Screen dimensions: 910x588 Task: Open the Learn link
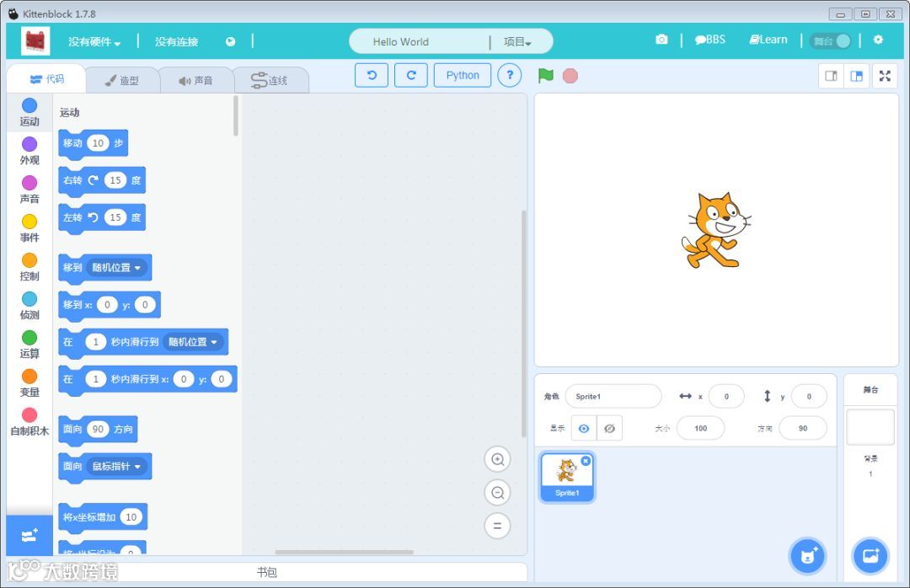pyautogui.click(x=768, y=40)
